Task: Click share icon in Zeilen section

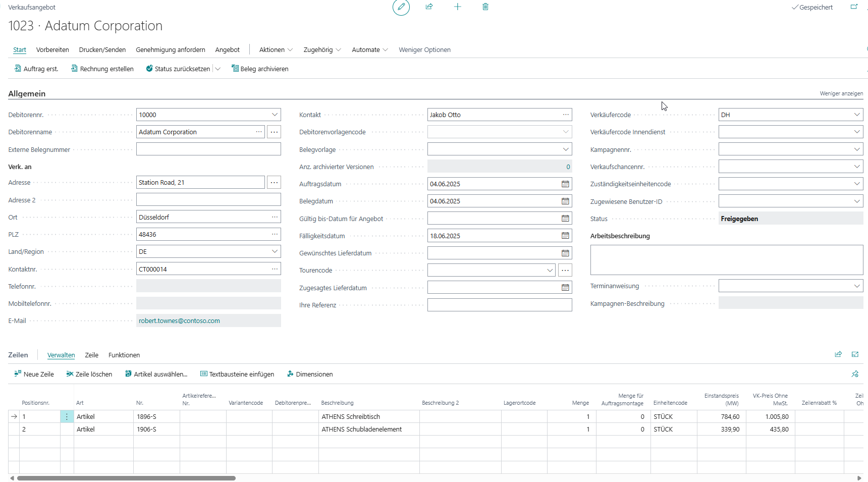Action: [838, 354]
